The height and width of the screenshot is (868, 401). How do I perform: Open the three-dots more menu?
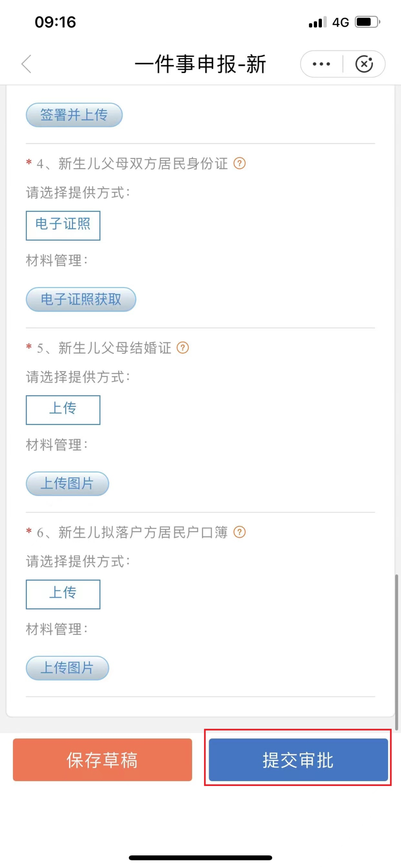(321, 64)
